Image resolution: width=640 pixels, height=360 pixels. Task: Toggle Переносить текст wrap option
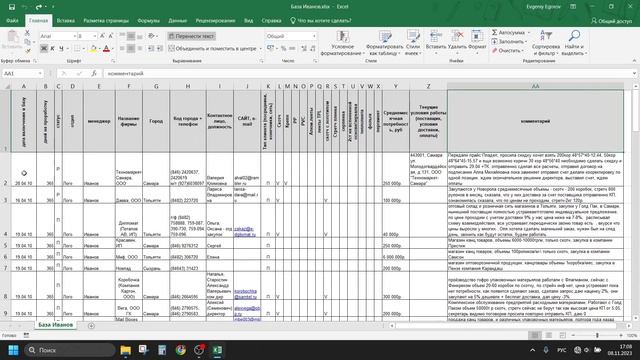[191, 36]
